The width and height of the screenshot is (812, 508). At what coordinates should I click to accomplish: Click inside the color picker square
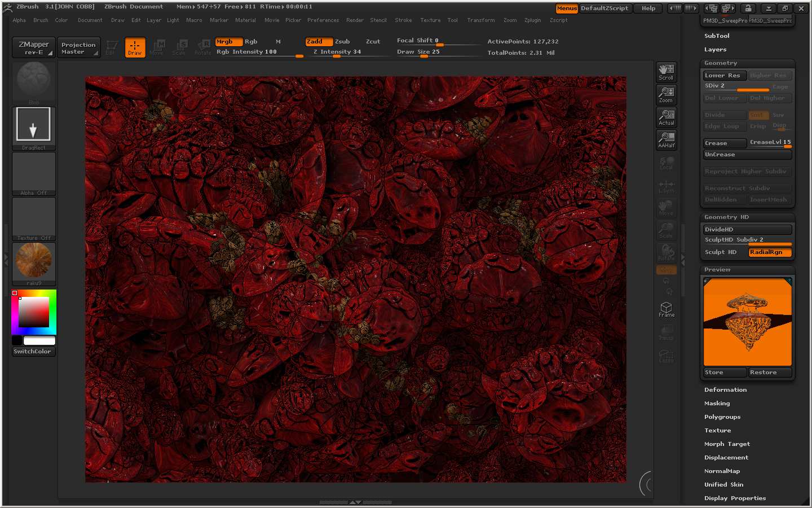click(34, 312)
